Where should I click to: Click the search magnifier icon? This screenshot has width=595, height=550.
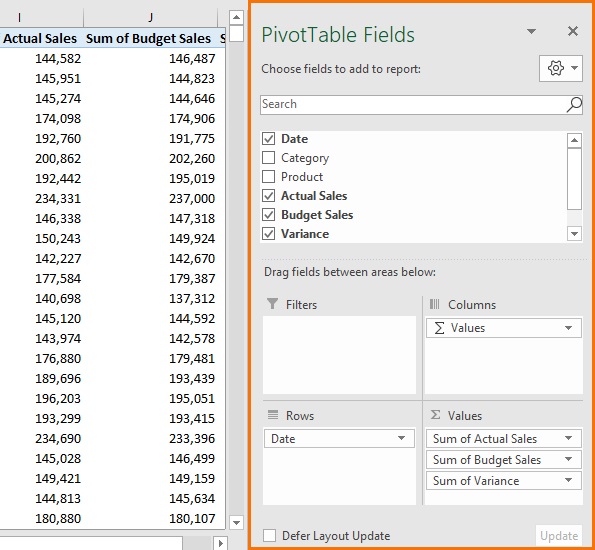coord(574,104)
